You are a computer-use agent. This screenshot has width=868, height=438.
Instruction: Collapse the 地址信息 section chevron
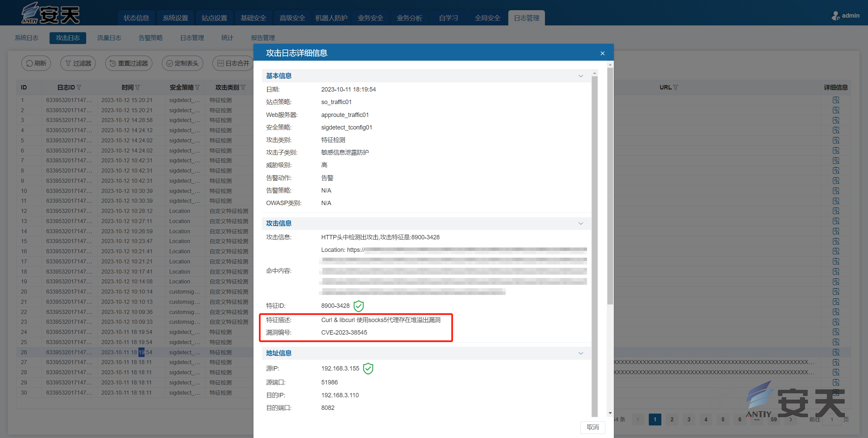581,353
